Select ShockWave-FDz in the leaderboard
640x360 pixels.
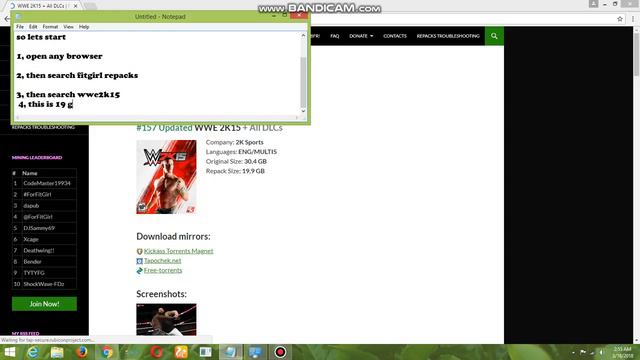[44, 284]
